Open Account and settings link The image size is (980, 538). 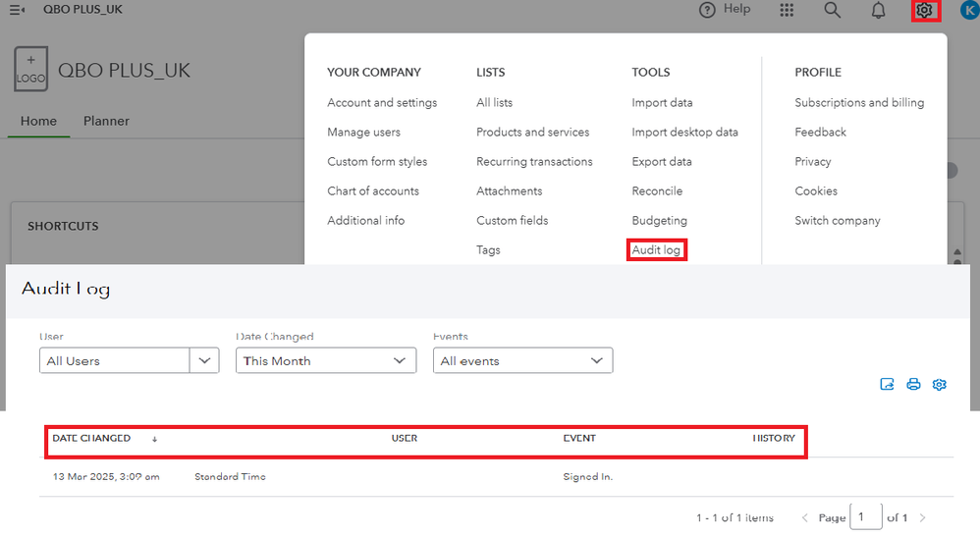[x=382, y=103]
